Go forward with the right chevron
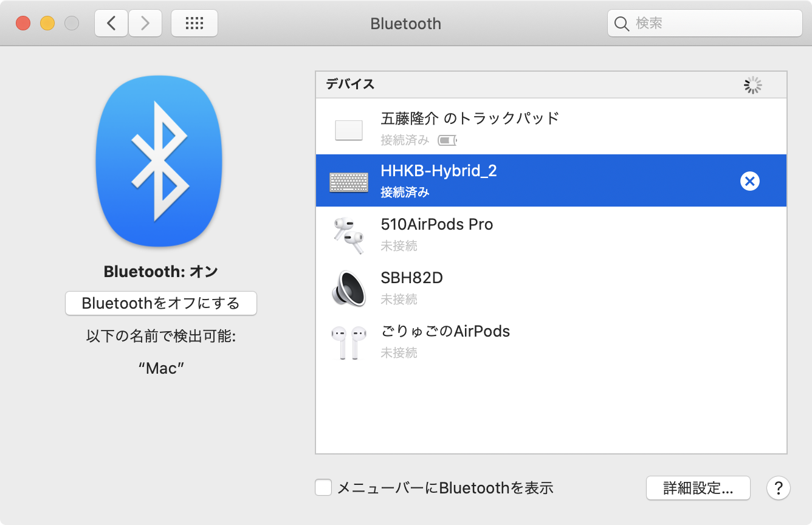The height and width of the screenshot is (525, 812). tap(145, 24)
